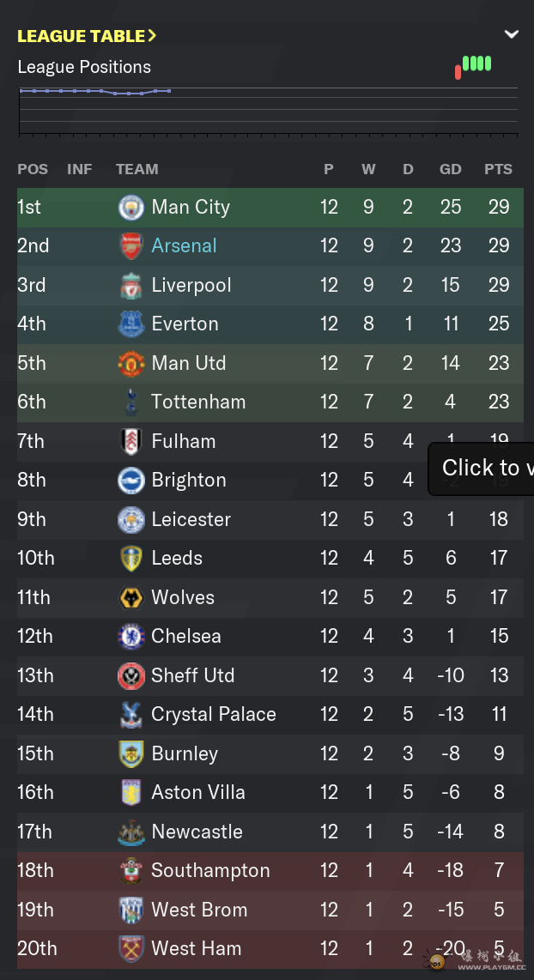Click the Chelsea club crest
Image resolution: width=534 pixels, height=980 pixels.
pos(131,637)
